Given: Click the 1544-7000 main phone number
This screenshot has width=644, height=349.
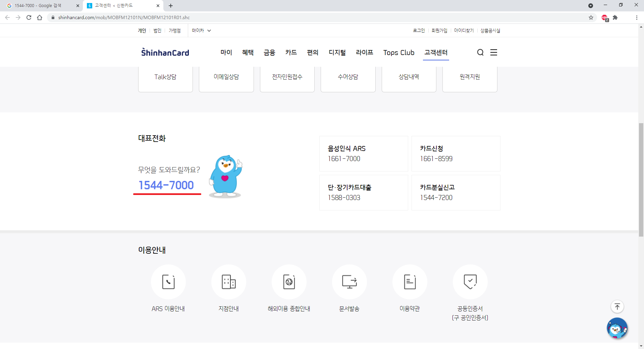Looking at the screenshot, I should 166,185.
